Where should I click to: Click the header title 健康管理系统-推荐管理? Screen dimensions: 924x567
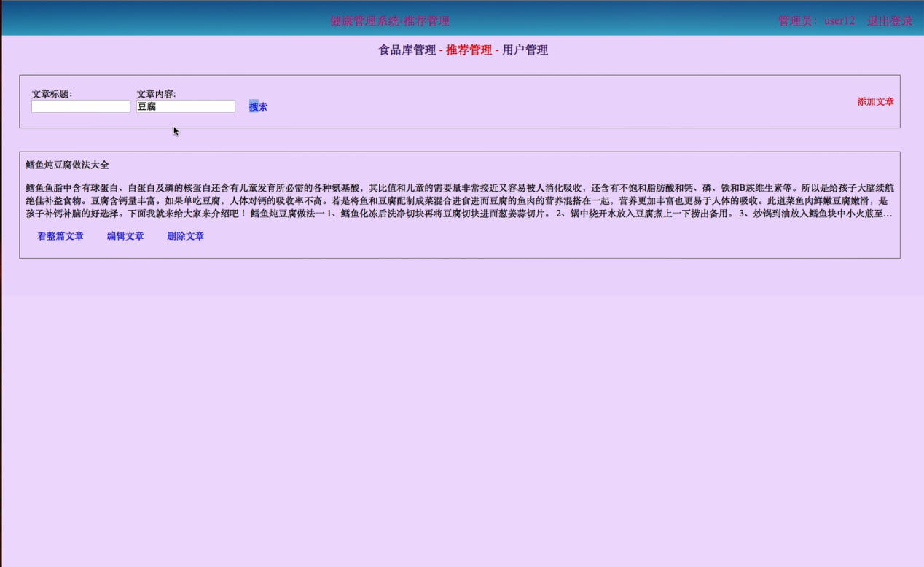click(390, 21)
